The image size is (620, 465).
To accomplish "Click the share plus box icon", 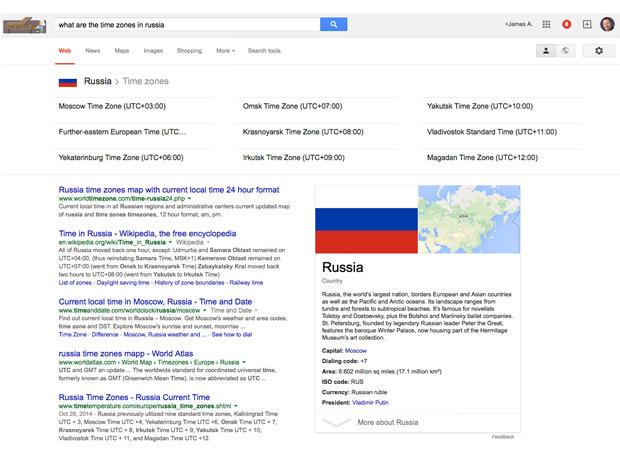I will tap(587, 25).
